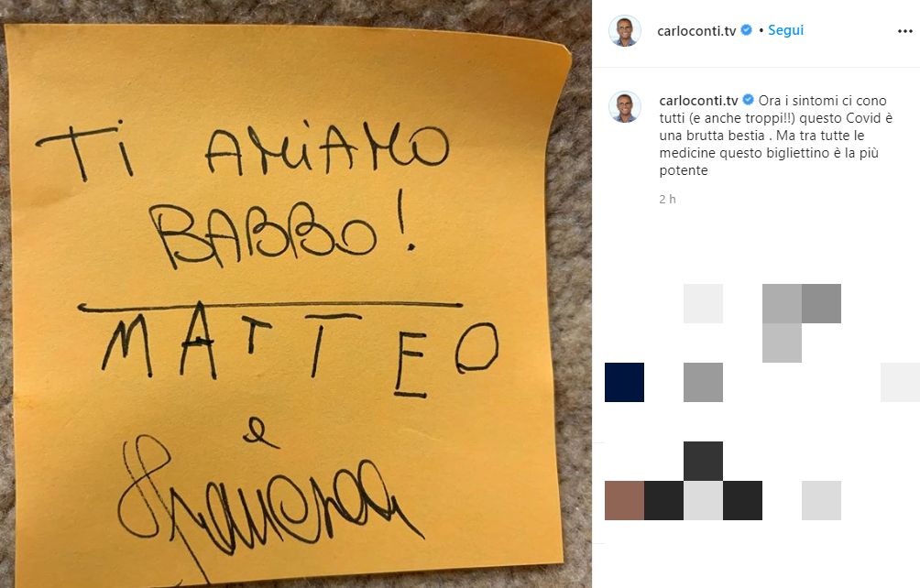Open the header profile avatar picture
This screenshot has width=920, height=588.
pyautogui.click(x=624, y=31)
